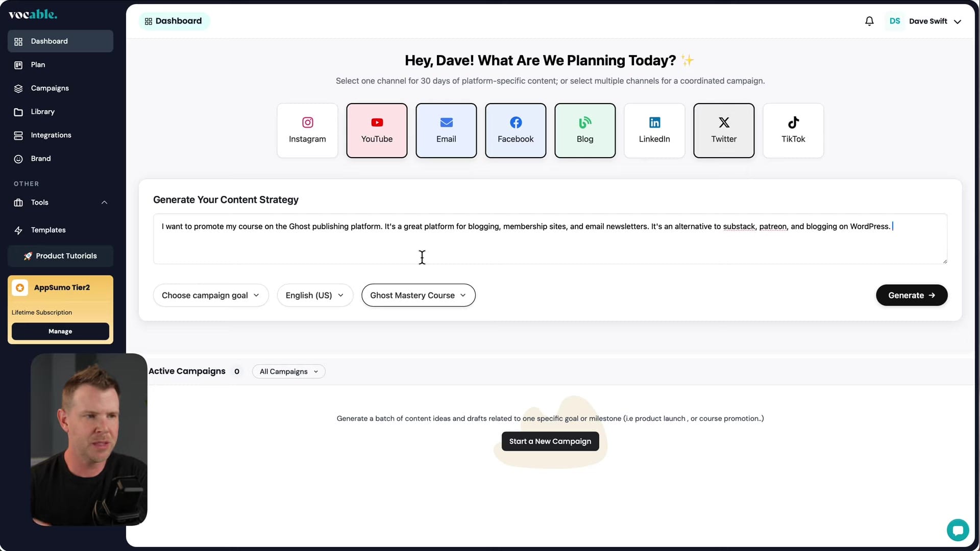Viewport: 980px width, 551px height.
Task: Select the Instagram channel card
Action: click(x=307, y=131)
